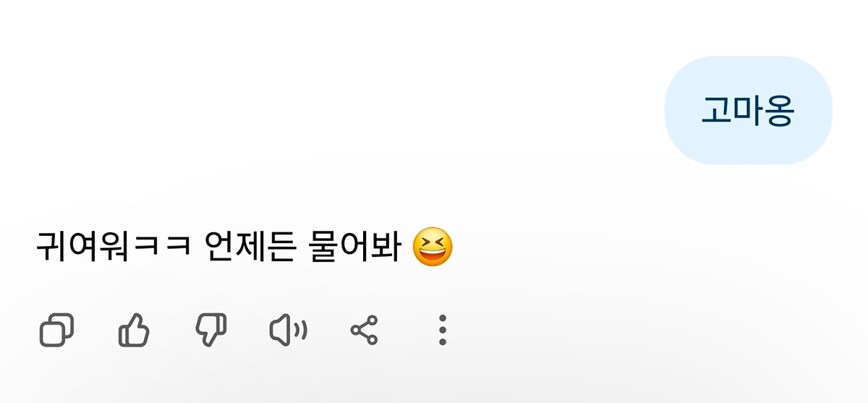
Task: Click the 고마옹 text inside the blue bubble
Action: pos(748,111)
